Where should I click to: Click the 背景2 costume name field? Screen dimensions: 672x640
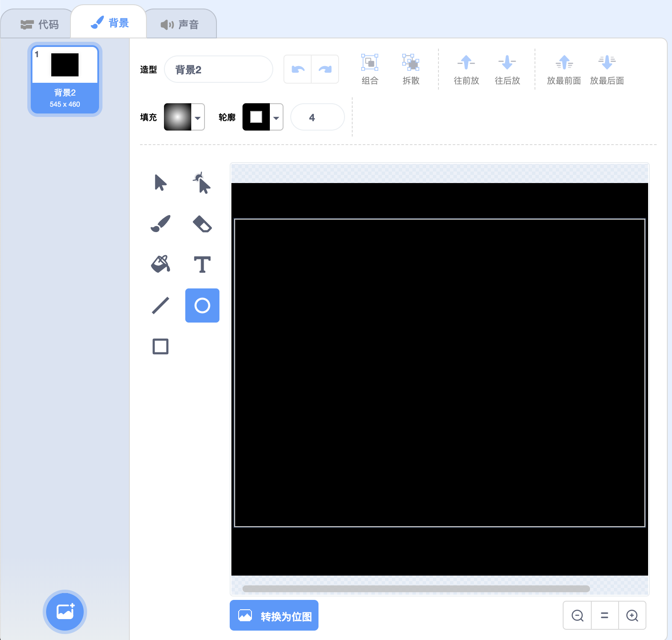point(218,69)
